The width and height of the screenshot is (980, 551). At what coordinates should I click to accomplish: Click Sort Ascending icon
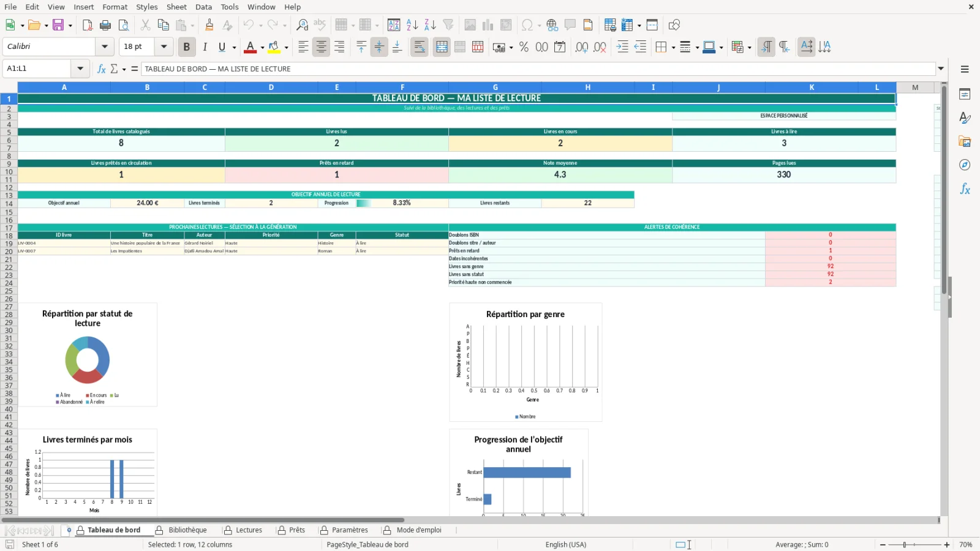click(x=412, y=25)
